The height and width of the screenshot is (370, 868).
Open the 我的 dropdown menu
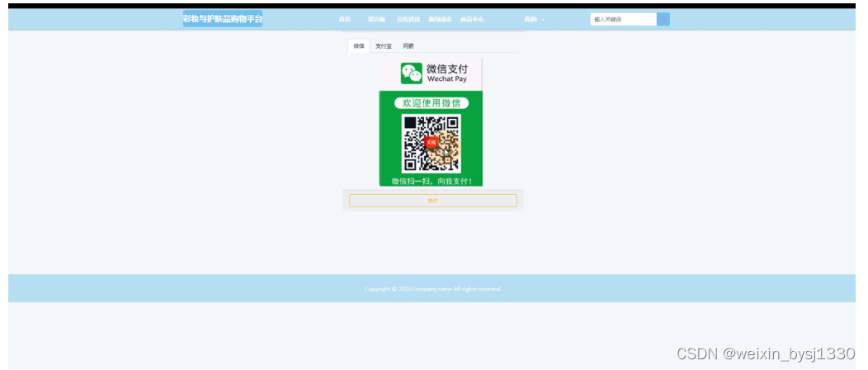(x=534, y=19)
